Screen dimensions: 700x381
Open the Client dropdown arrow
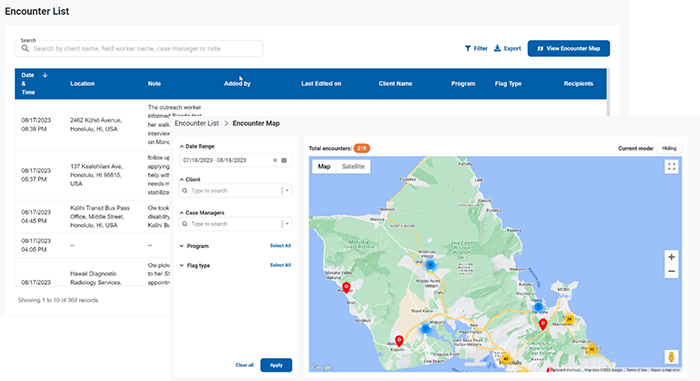click(287, 191)
